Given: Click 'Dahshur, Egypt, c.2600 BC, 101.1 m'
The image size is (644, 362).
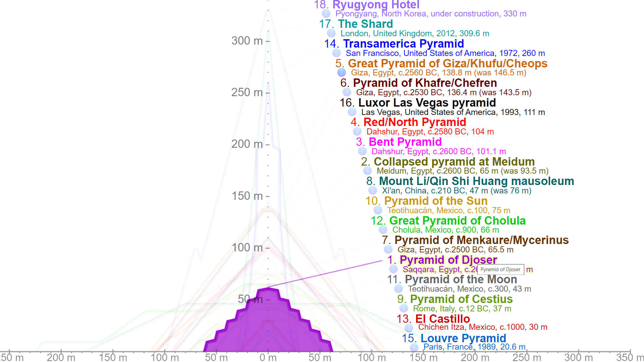Looking at the screenshot, I should coord(439,152).
